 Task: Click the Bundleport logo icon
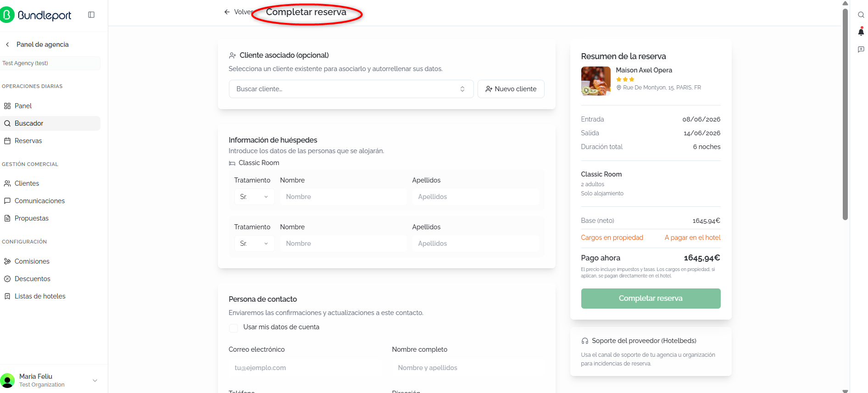click(x=7, y=15)
